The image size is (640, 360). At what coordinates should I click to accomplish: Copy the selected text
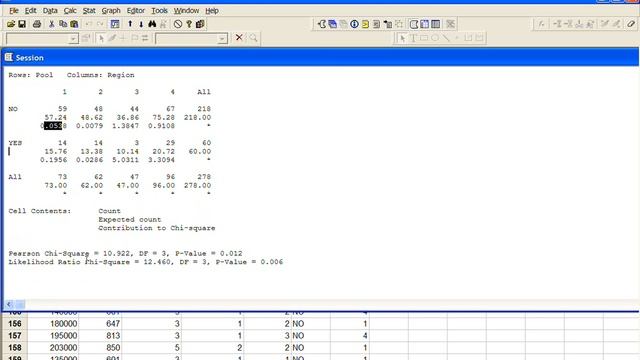[x=63, y=24]
